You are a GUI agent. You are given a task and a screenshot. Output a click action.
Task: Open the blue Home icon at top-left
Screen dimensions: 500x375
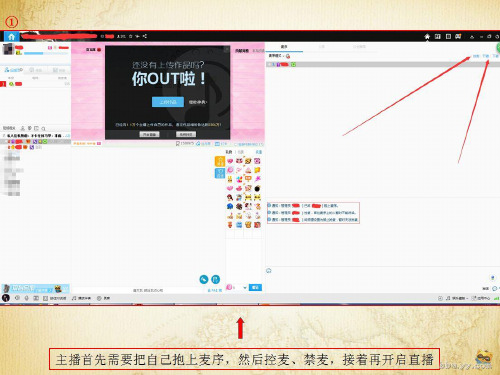click(12, 36)
